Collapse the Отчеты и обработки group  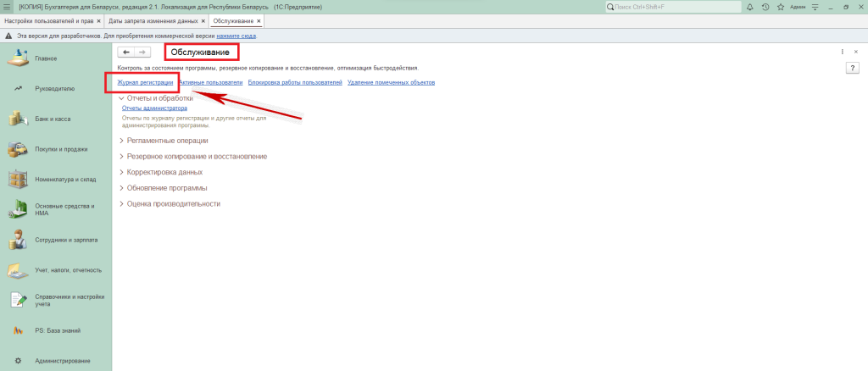pos(121,98)
